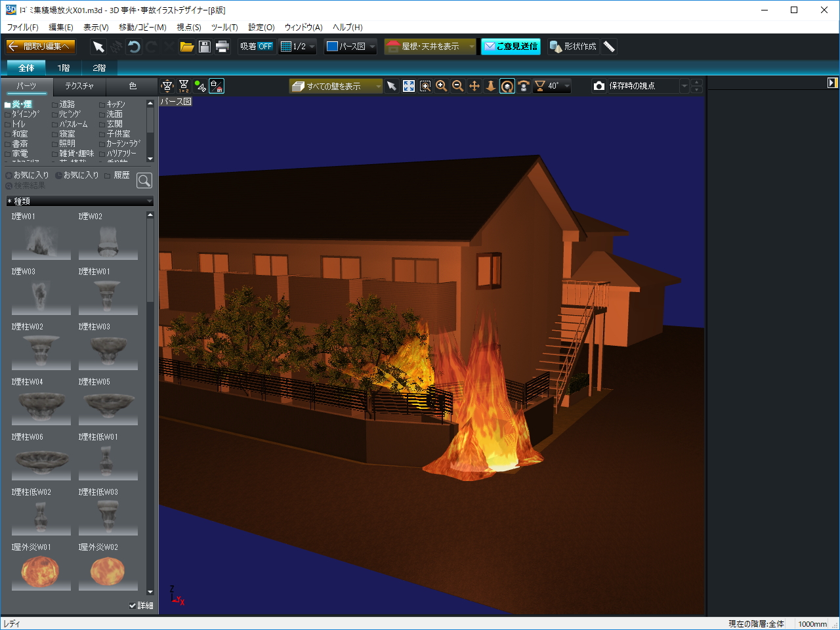Activate the pan move tool
The image size is (840, 630).
pos(474,86)
